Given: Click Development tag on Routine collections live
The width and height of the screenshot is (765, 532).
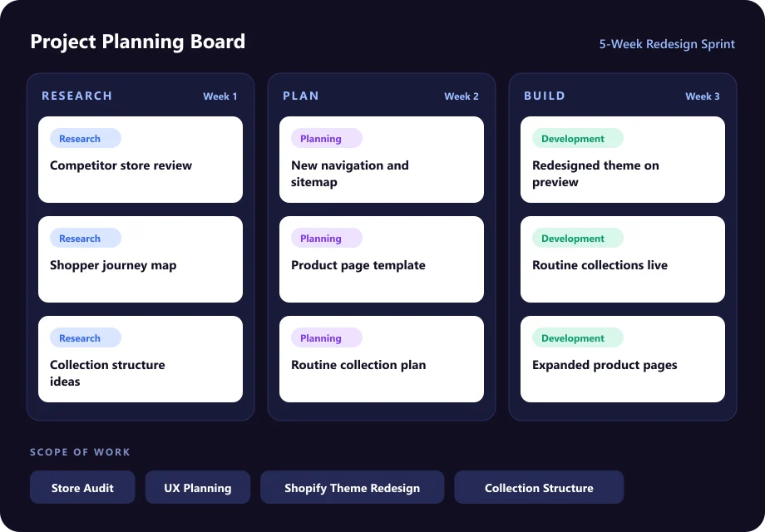Looking at the screenshot, I should [578, 238].
